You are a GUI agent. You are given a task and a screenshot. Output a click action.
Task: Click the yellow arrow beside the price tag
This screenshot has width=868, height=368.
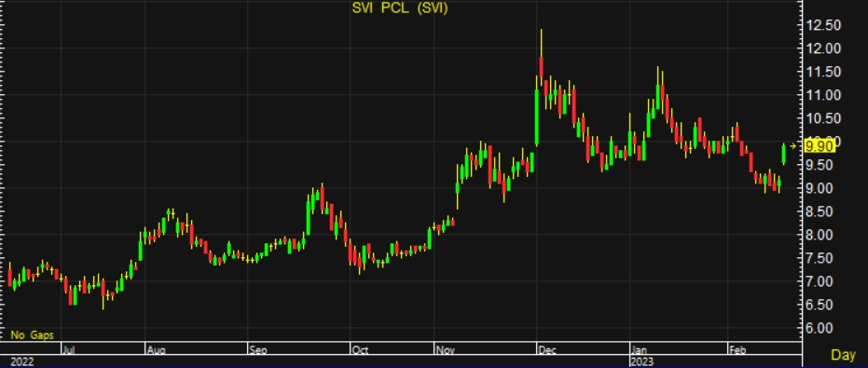pyautogui.click(x=793, y=146)
